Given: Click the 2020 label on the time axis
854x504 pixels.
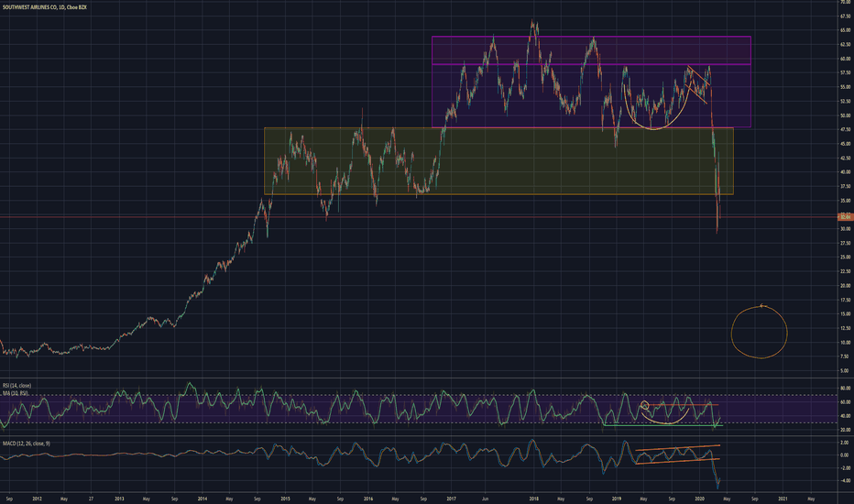Looking at the screenshot, I should point(700,499).
